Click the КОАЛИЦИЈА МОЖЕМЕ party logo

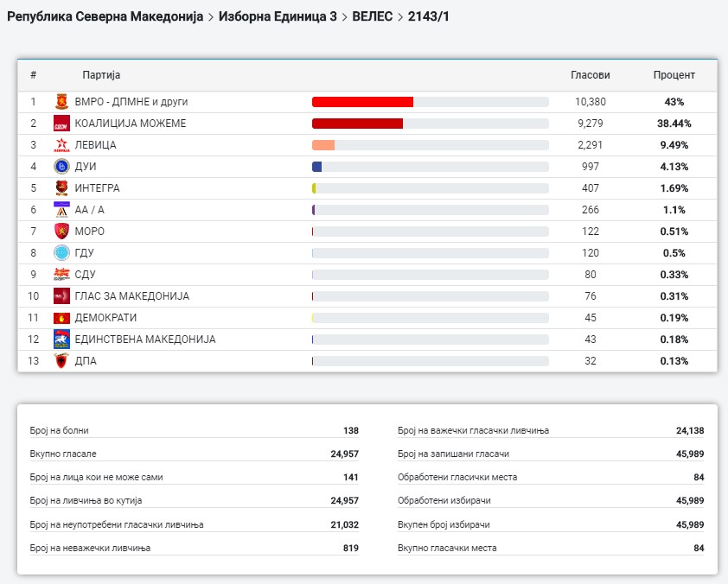pyautogui.click(x=61, y=124)
